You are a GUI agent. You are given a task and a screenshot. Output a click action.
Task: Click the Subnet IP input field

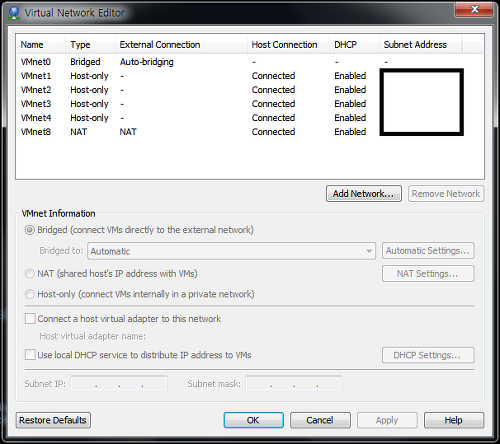119,383
